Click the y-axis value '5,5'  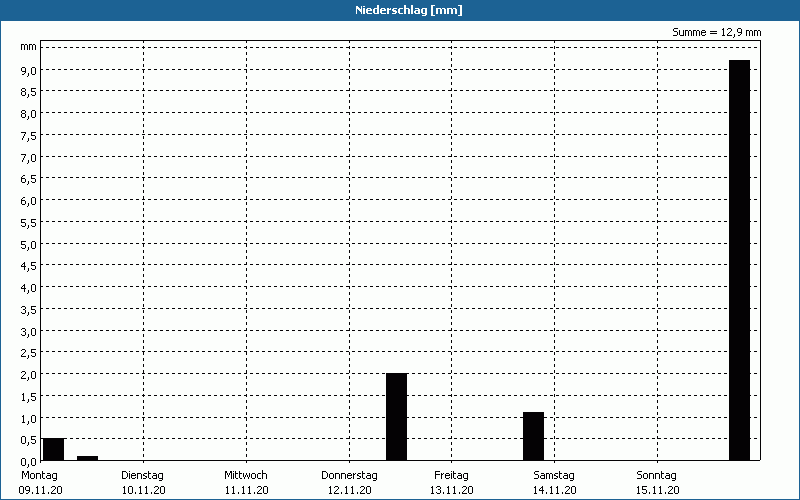click(x=29, y=223)
